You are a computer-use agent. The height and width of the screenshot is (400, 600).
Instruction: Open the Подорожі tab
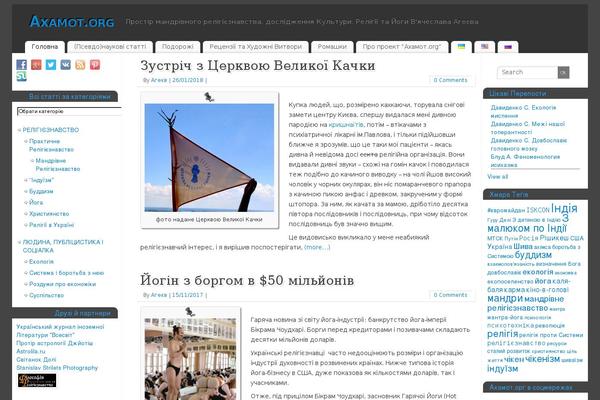click(178, 47)
